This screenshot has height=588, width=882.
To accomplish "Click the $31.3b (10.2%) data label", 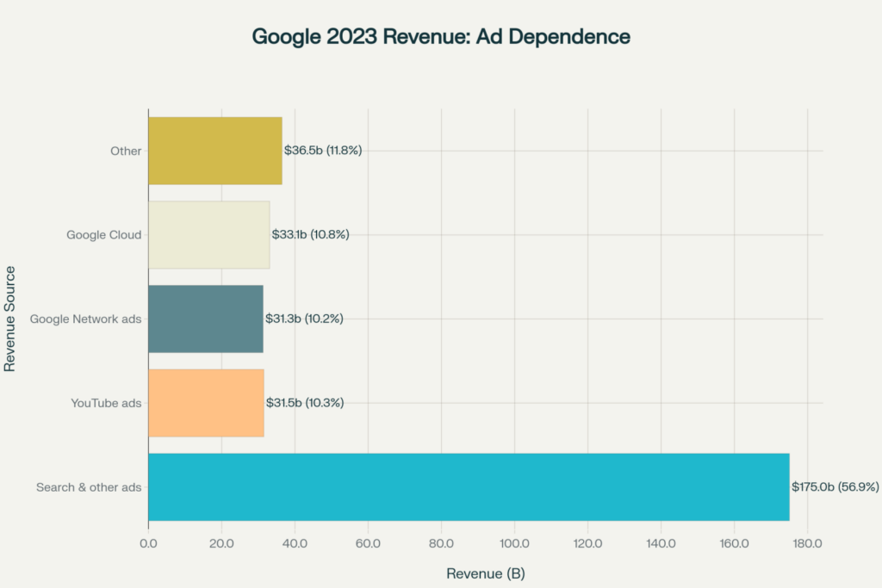I will coord(304,319).
